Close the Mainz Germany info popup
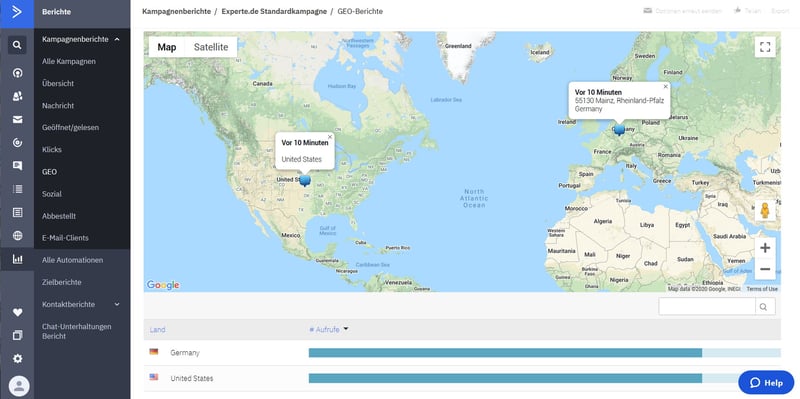800x399 pixels. click(x=665, y=87)
